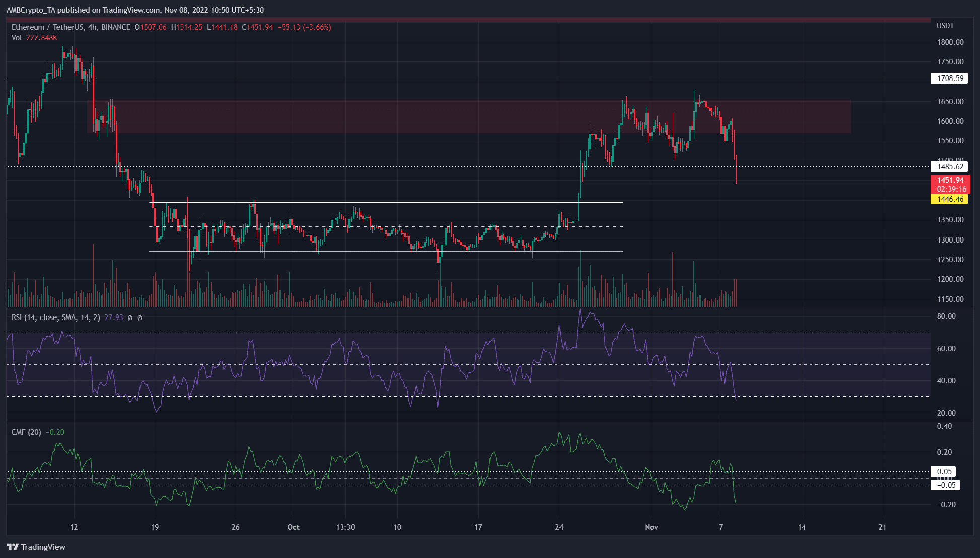Click the red 1451.94 current price label
Screen dimensions: 980x558
pyautogui.click(x=949, y=180)
